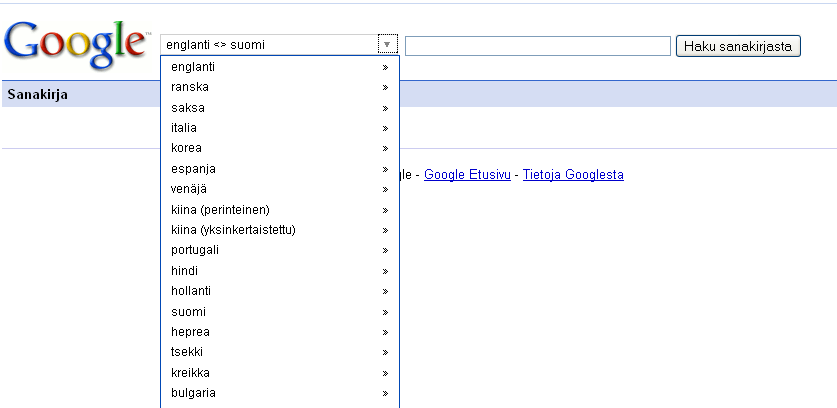837x408 pixels.
Task: Choose kreikka in the language menu
Action: 190,373
